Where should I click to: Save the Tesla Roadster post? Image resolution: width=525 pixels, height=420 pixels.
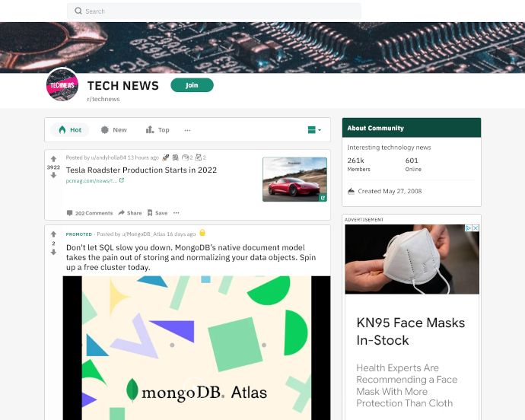pyautogui.click(x=157, y=213)
